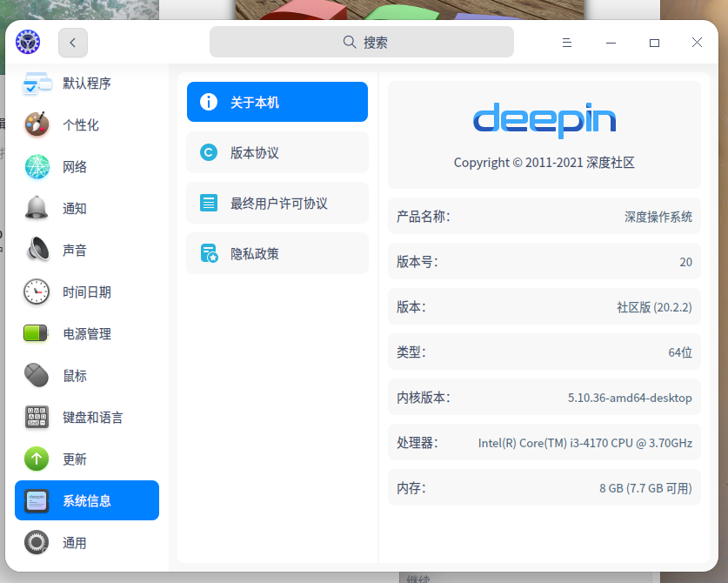Click the 通用 gear icon
This screenshot has width=728, height=583.
pyautogui.click(x=37, y=542)
